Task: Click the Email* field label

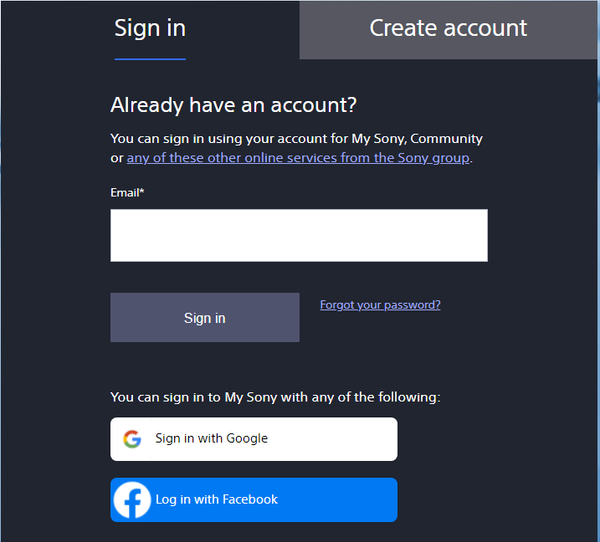Action: pyautogui.click(x=127, y=192)
